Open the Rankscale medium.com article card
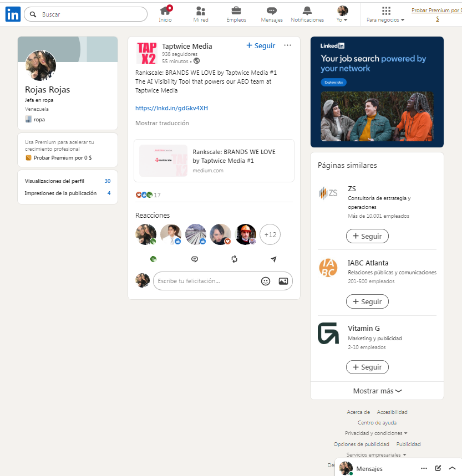 pos(214,161)
